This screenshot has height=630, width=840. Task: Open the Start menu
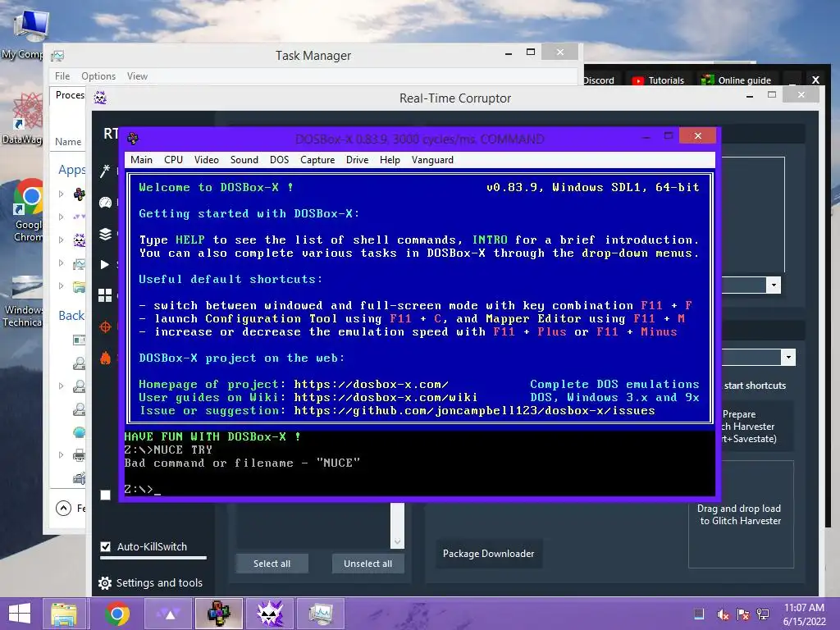pos(20,614)
